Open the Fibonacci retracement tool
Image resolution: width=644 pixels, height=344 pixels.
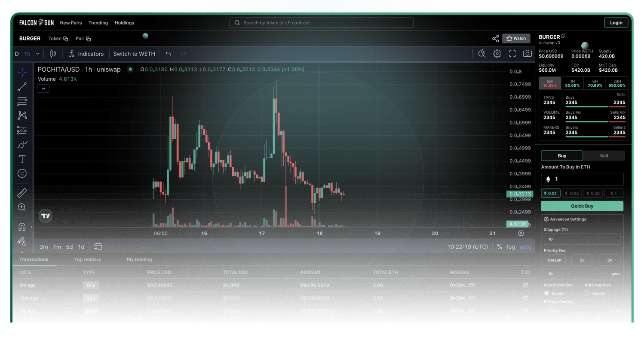[22, 101]
